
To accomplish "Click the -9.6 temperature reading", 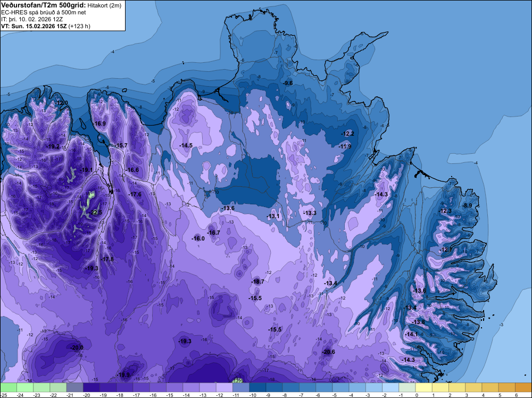I will [x=288, y=83].
